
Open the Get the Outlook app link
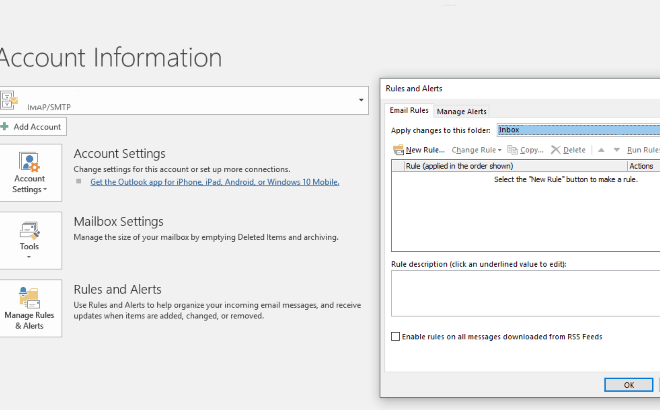[214, 182]
